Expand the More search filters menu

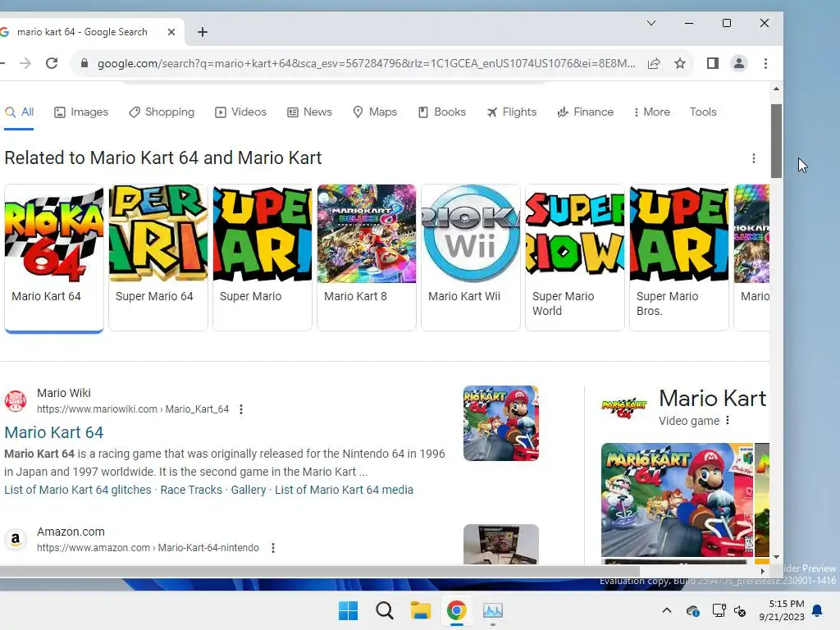pos(651,112)
